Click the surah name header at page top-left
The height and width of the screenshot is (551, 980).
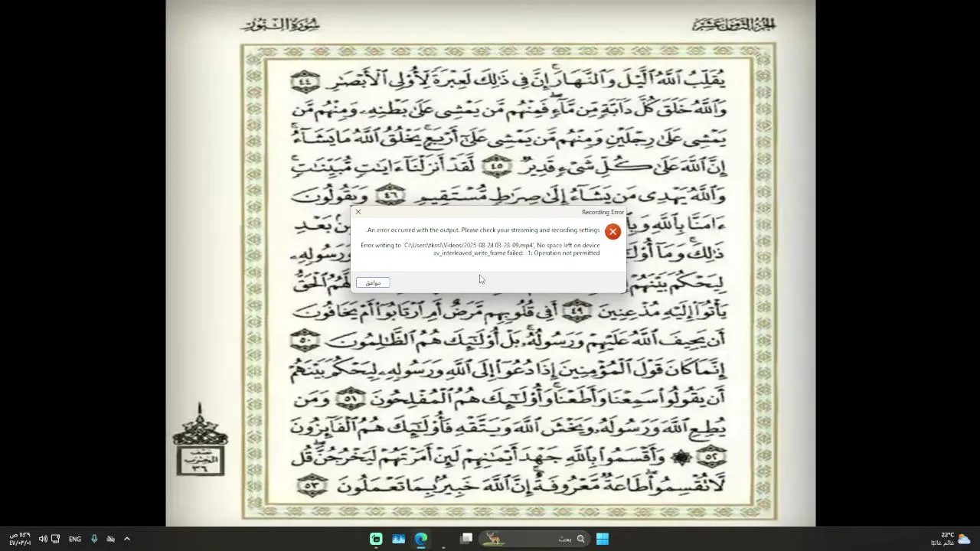tap(281, 24)
